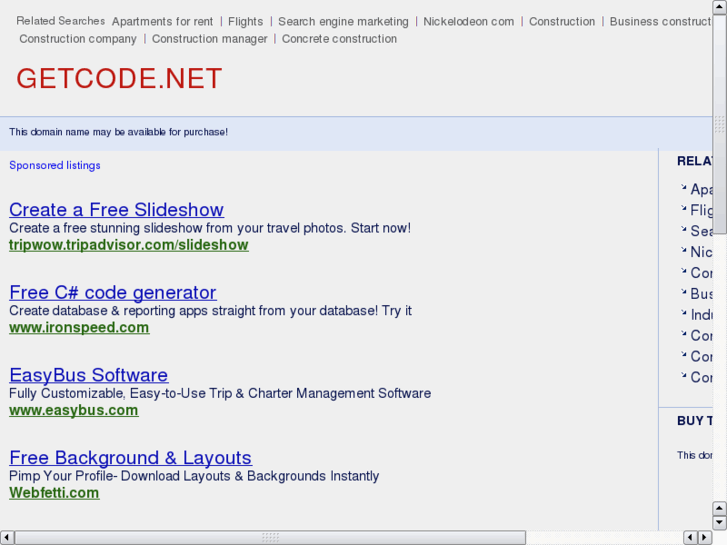Open Free Background & Layouts ad
The width and height of the screenshot is (727, 545).
point(130,458)
